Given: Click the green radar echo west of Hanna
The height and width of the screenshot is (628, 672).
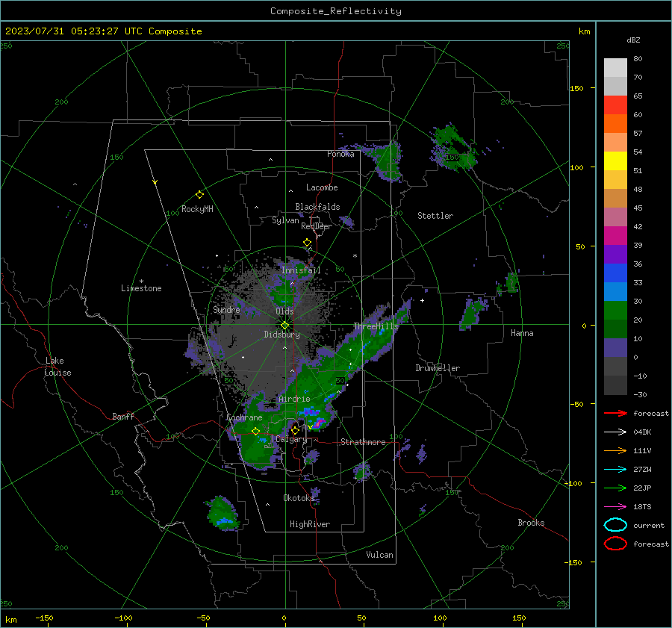Looking at the screenshot, I should tap(472, 313).
